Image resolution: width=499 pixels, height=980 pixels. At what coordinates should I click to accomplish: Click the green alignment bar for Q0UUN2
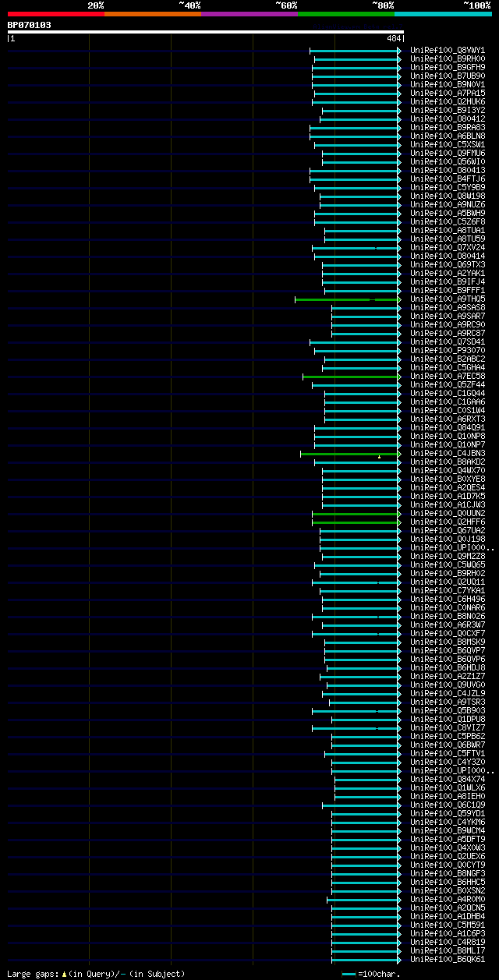click(x=356, y=513)
